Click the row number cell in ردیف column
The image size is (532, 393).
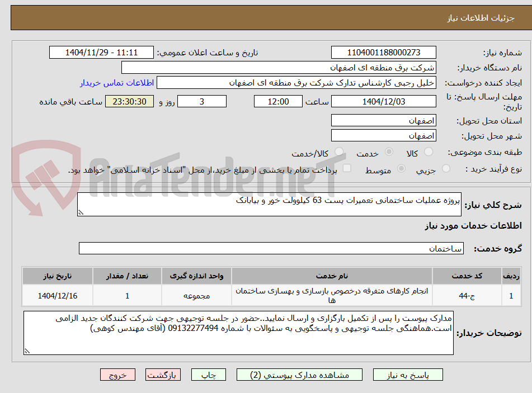pos(511,296)
